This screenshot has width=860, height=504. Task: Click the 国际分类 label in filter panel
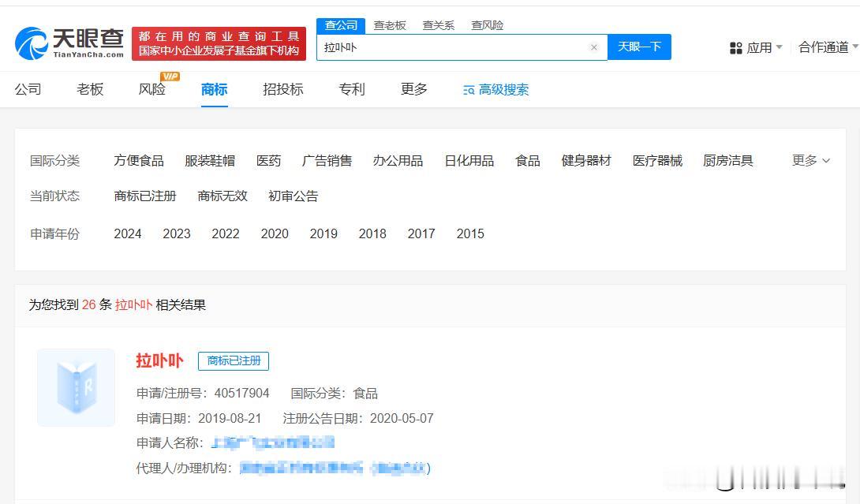pyautogui.click(x=55, y=161)
